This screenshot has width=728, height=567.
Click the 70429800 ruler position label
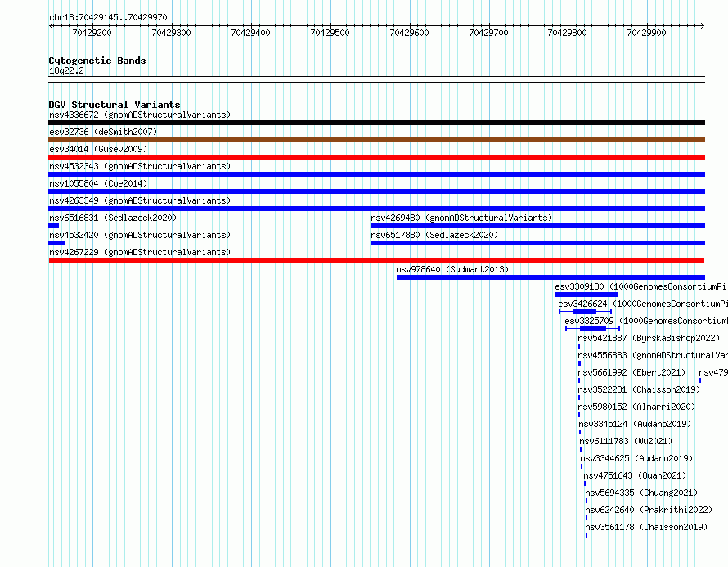tap(568, 33)
